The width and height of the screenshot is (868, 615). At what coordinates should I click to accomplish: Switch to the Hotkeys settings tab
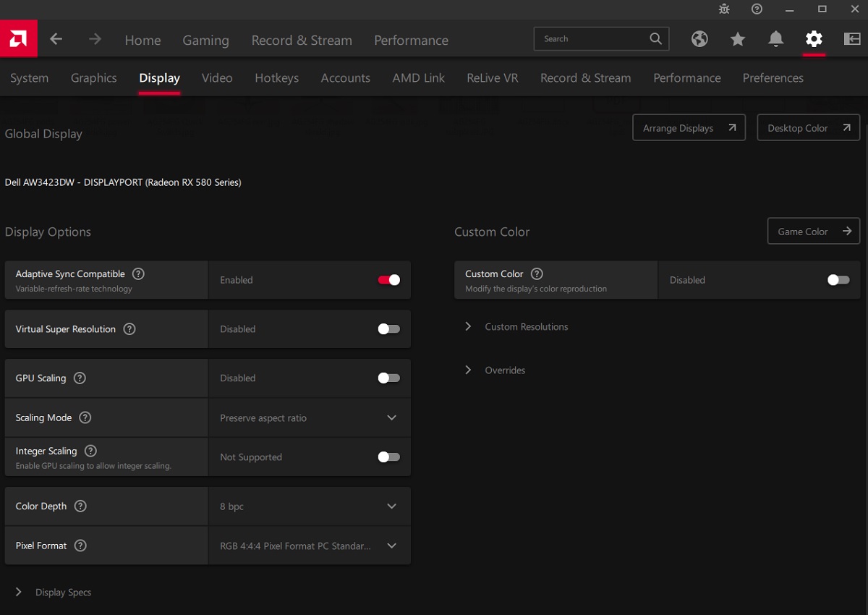tap(276, 78)
